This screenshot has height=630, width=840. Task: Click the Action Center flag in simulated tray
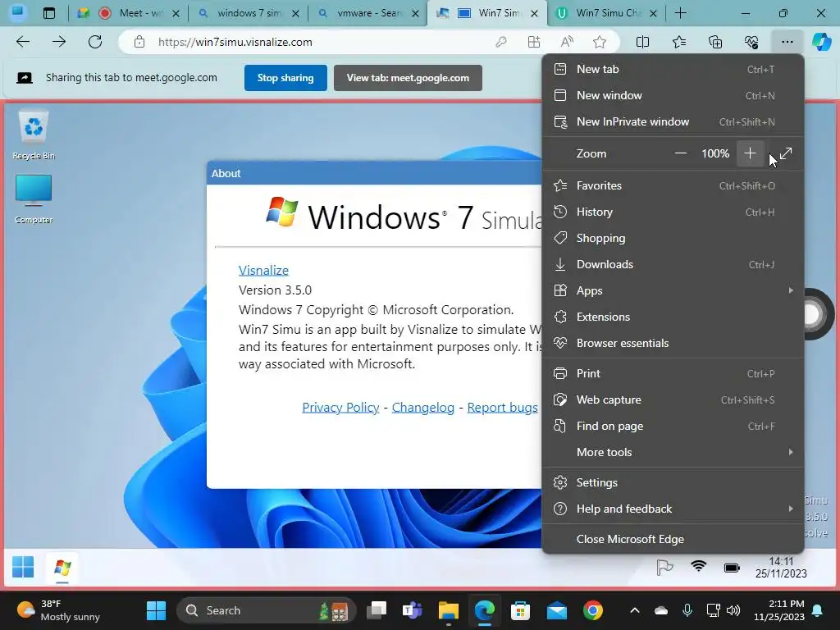click(664, 568)
